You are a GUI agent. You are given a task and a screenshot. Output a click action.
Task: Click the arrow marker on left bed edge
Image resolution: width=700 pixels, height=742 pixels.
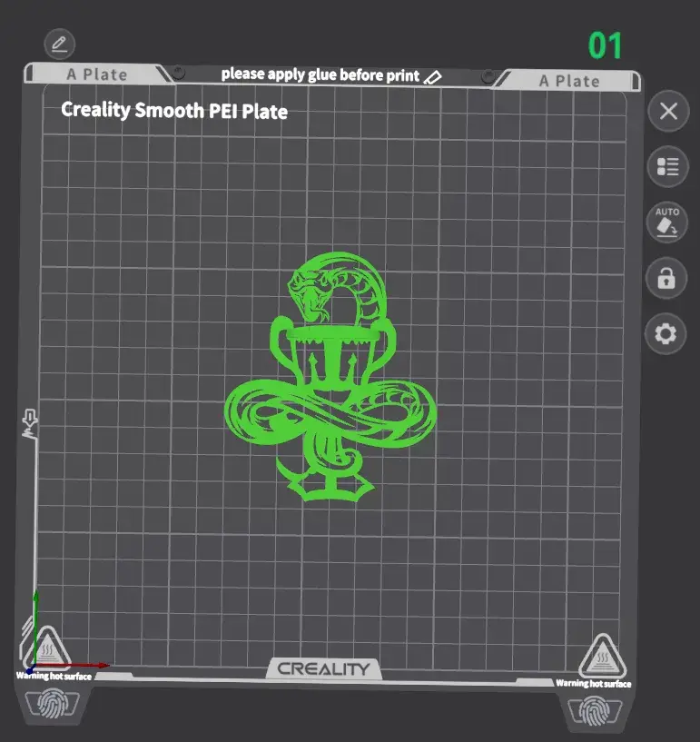tap(29, 422)
